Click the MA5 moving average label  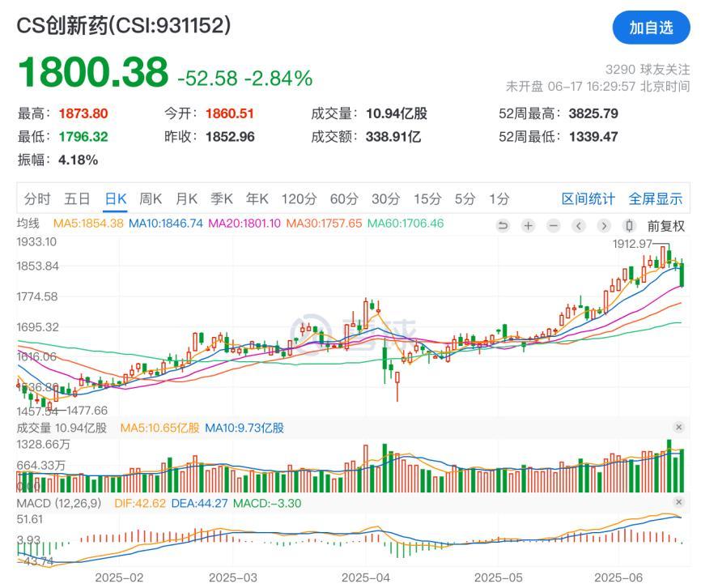[x=88, y=223]
